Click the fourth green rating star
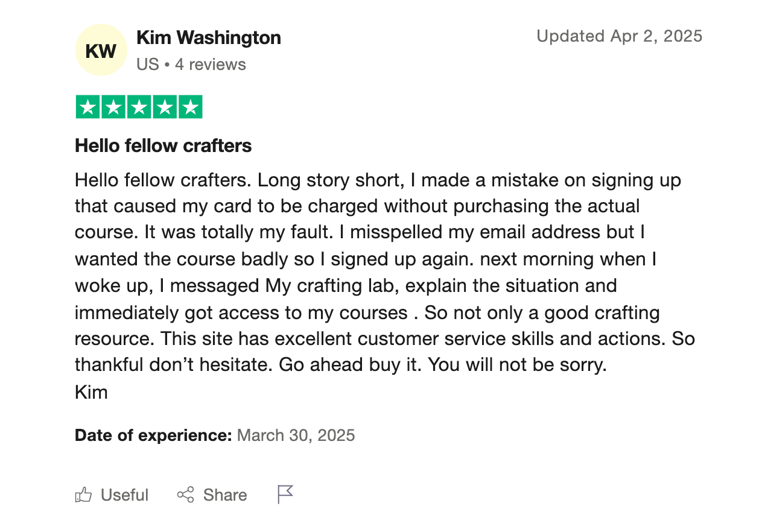759x532 pixels. (164, 107)
